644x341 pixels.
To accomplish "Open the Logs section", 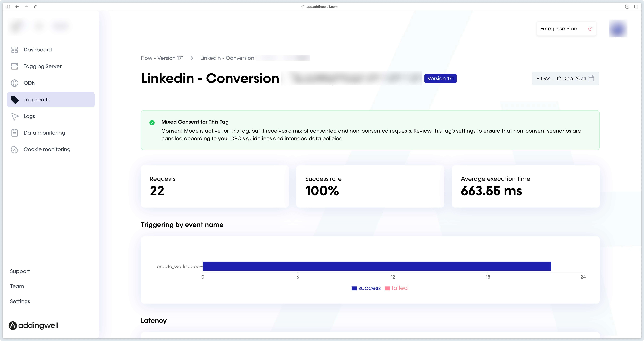I will 51,116.
